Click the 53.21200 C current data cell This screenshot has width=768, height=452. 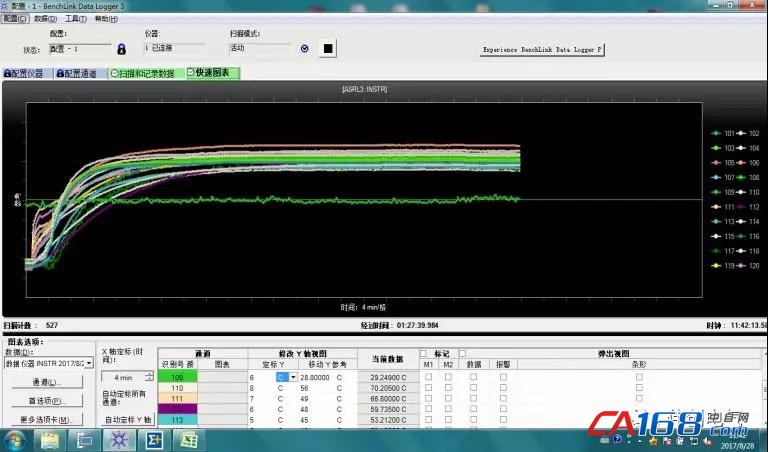[x=388, y=420]
